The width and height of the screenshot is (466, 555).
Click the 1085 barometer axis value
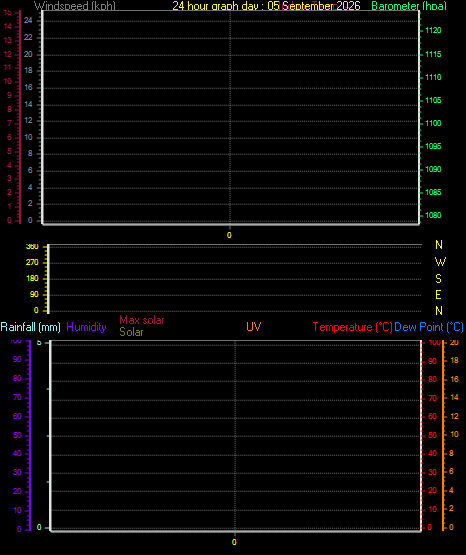(x=433, y=192)
